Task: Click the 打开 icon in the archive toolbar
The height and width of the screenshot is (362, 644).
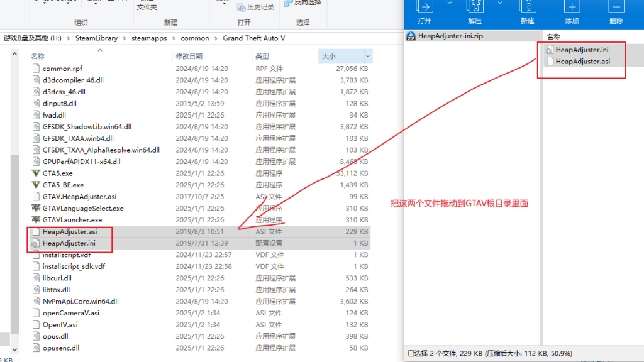Action: tap(425, 6)
